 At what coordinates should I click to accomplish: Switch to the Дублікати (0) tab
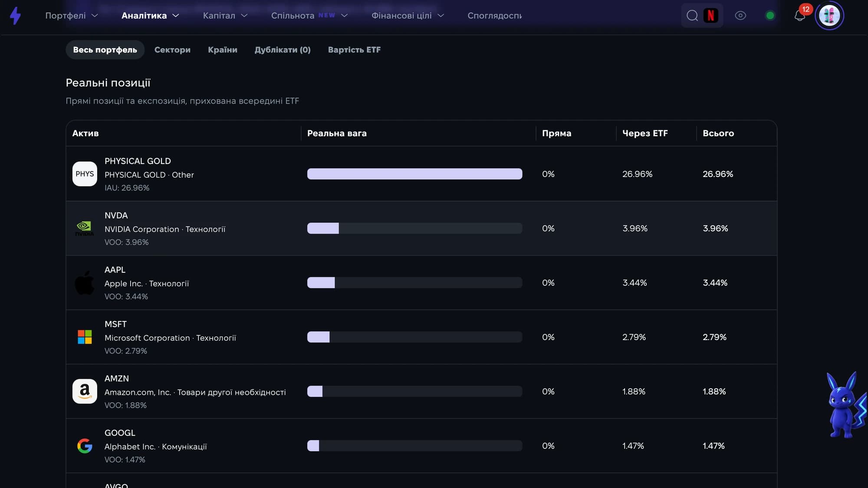[x=283, y=50]
